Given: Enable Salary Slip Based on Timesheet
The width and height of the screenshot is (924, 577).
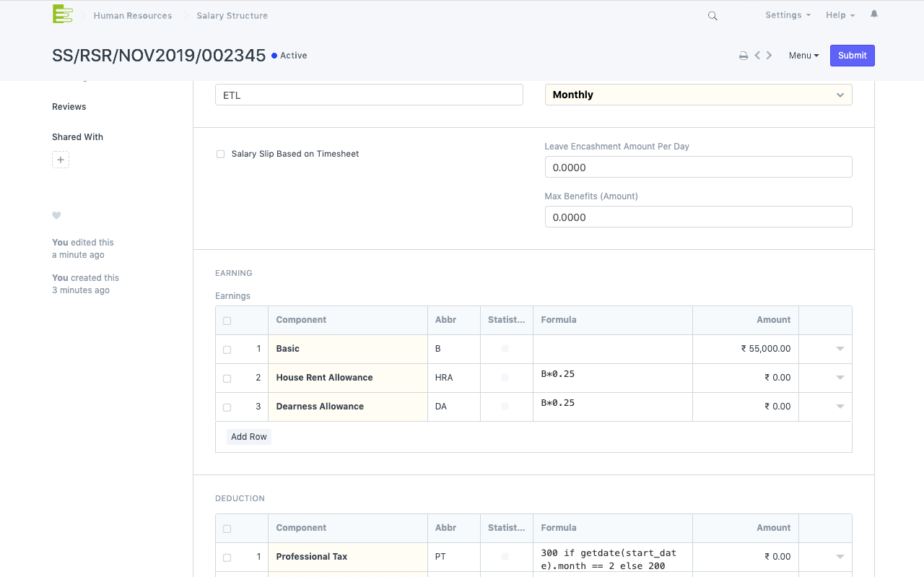Looking at the screenshot, I should point(221,154).
